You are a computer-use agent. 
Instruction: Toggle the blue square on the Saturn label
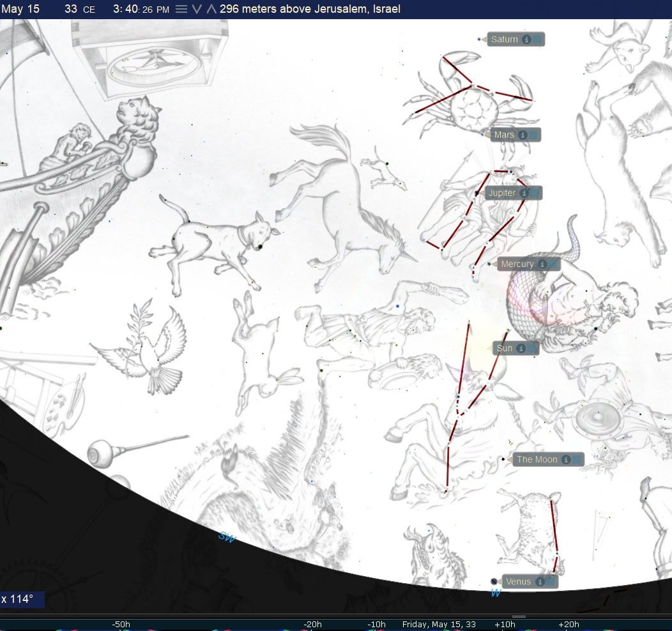pos(538,40)
